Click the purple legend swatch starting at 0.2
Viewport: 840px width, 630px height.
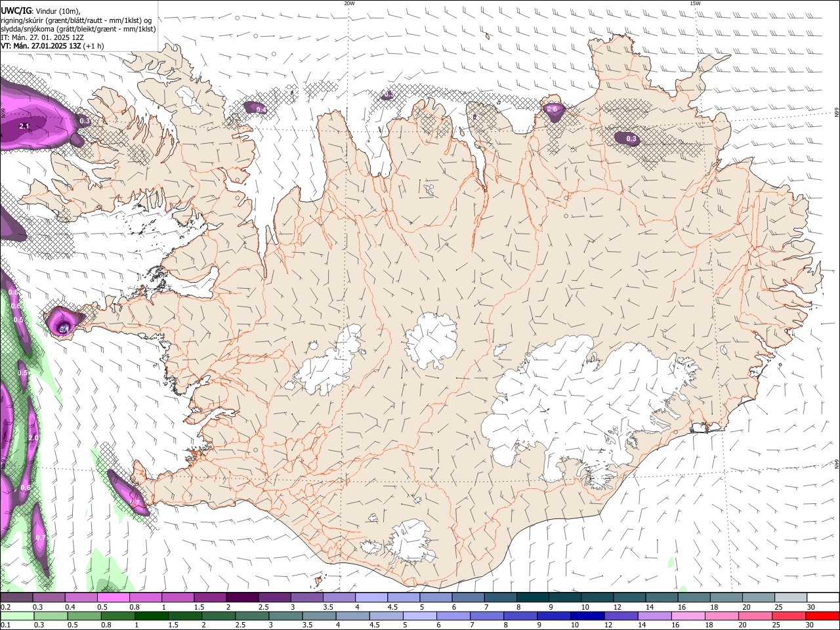click(x=16, y=598)
